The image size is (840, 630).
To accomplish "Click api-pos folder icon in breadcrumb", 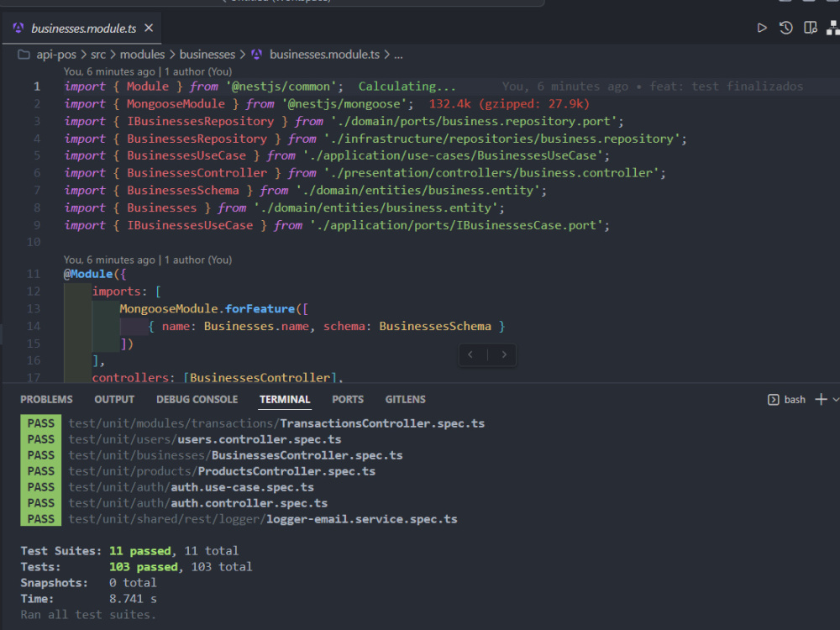I will click(x=24, y=55).
